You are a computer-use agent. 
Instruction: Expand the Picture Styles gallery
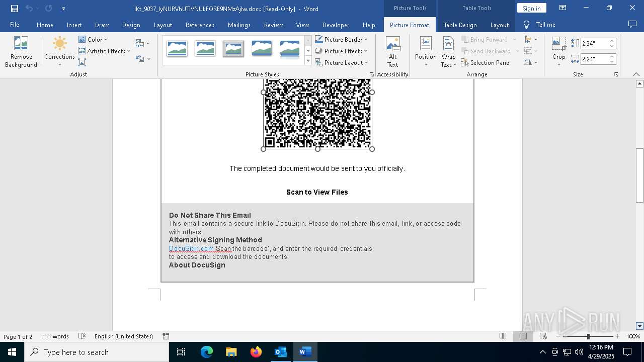308,61
